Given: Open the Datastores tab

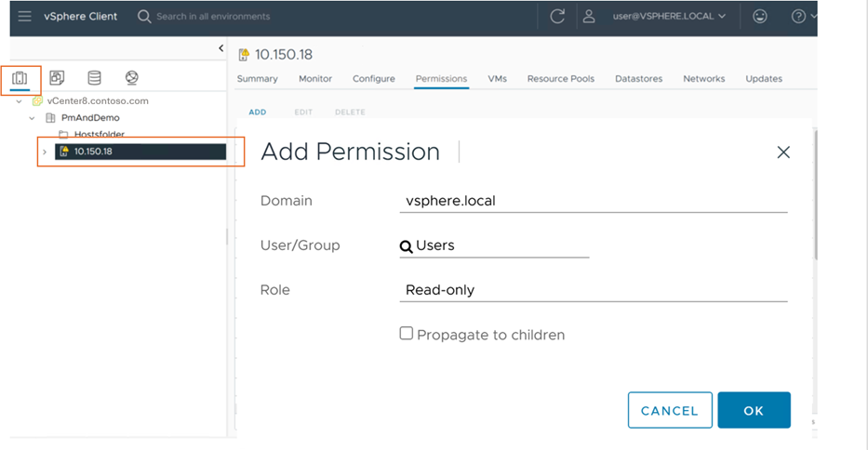Looking at the screenshot, I should (x=638, y=79).
